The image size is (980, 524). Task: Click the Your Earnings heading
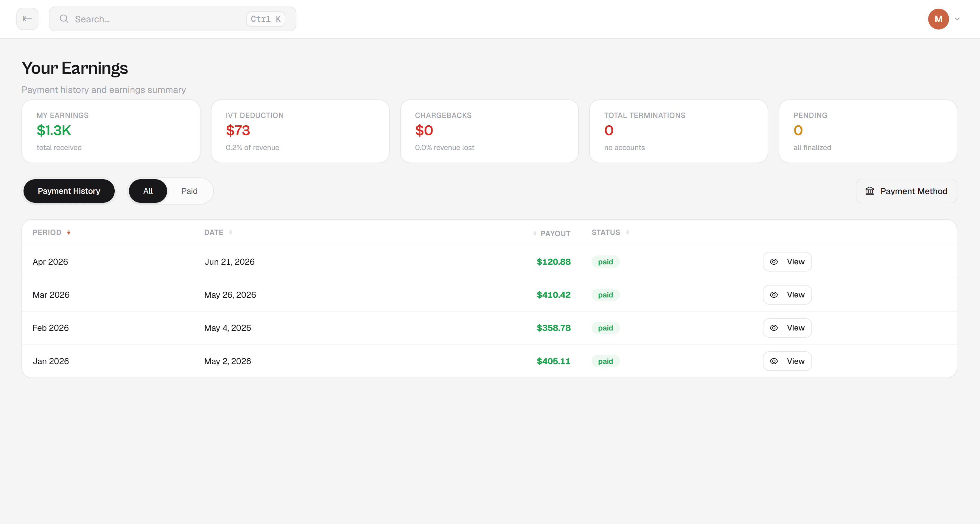tap(74, 68)
